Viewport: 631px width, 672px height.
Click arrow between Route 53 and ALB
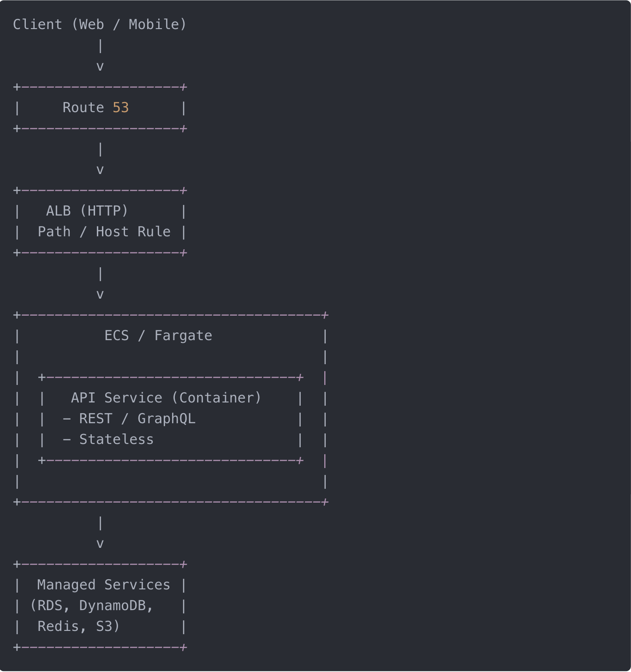[100, 170]
